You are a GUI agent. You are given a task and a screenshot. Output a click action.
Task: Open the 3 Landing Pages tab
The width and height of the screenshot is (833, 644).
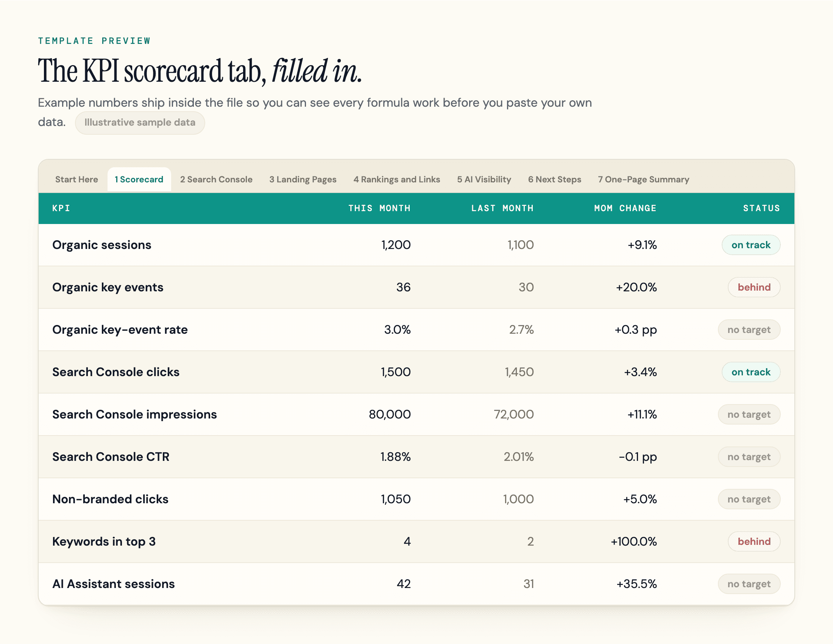303,179
